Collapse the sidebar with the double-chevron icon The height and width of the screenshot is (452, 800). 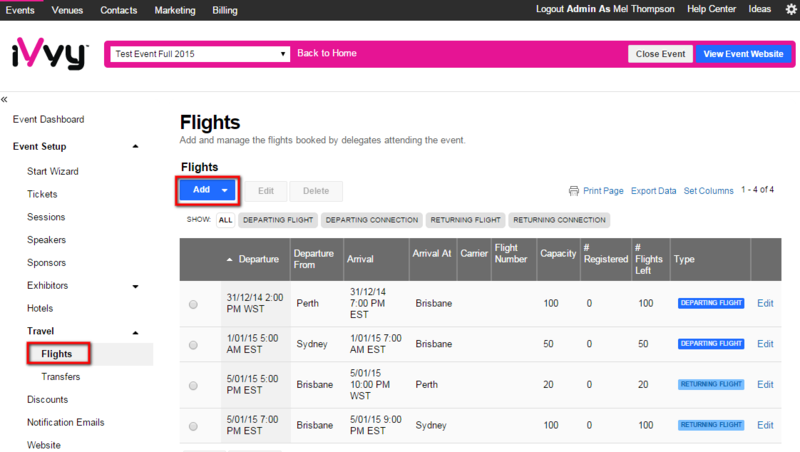(x=4, y=99)
